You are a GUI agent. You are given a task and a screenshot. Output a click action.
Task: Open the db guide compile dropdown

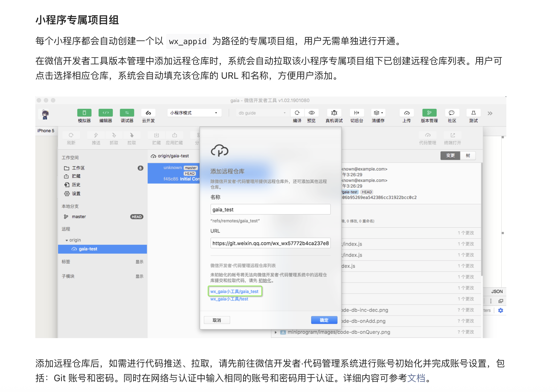[x=262, y=113]
